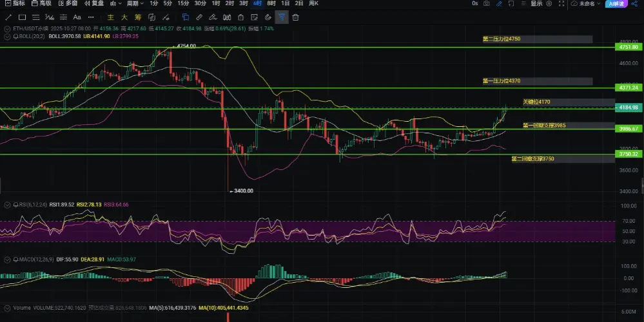644x322 pixels.
Task: Click the add window layout icon
Action: [511, 3]
